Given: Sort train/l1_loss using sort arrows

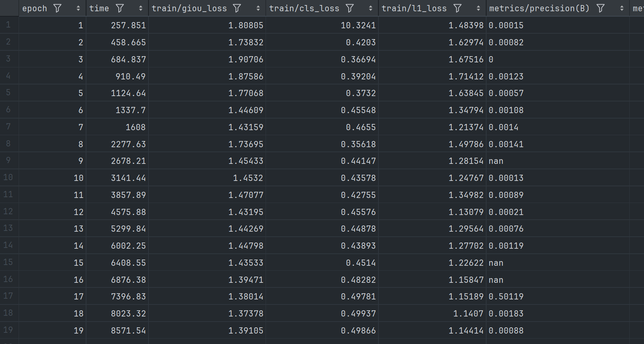Looking at the screenshot, I should tap(478, 8).
